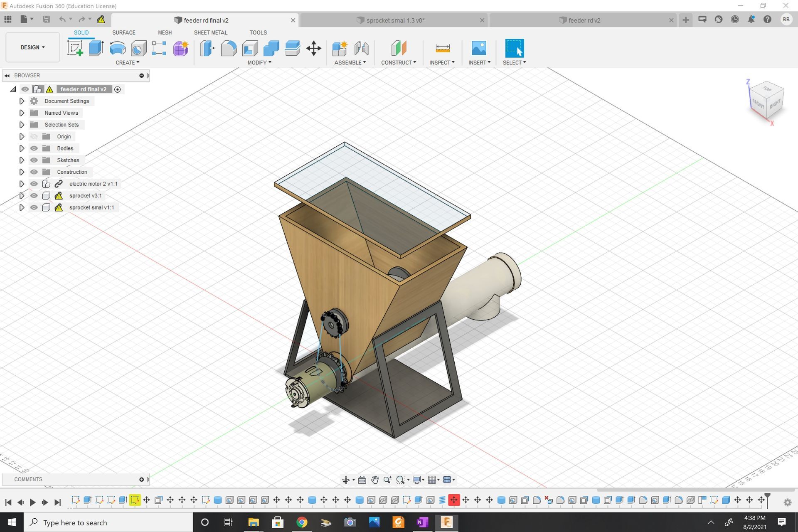Screen dimensions: 798x532
Task: Switch to the SHEET METAL tab
Action: click(210, 32)
